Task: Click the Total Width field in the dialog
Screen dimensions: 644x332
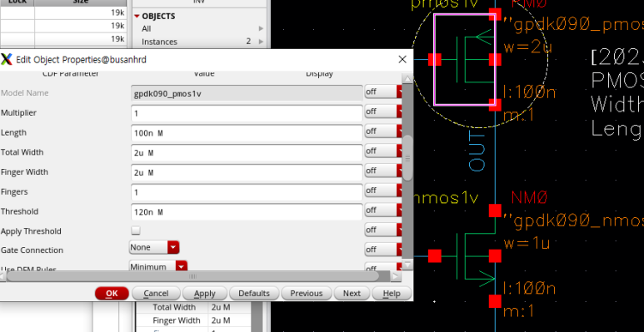Action: 247,152
